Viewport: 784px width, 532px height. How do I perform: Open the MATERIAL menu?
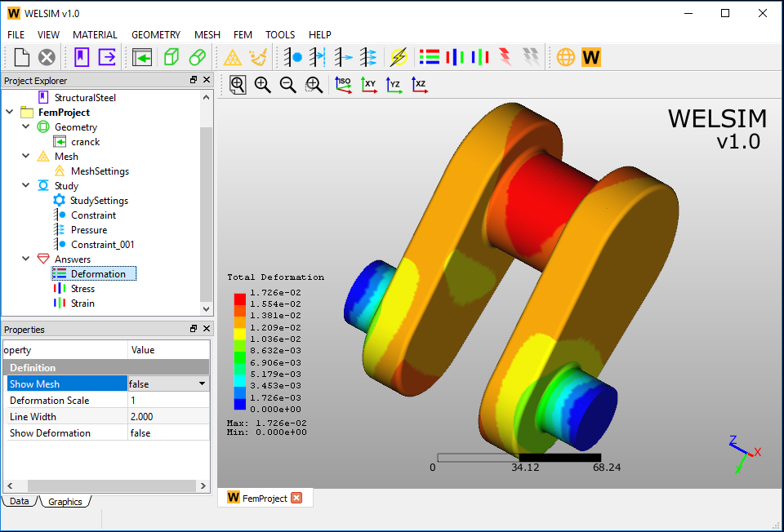pyautogui.click(x=95, y=35)
